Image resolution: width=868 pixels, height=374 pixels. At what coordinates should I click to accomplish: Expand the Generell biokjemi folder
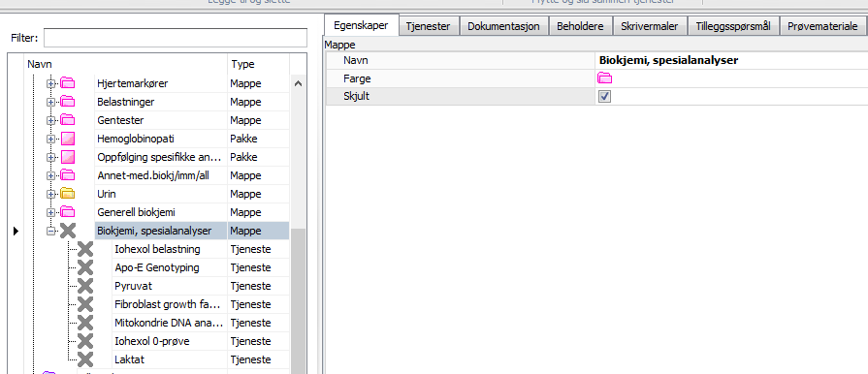pos(51,212)
